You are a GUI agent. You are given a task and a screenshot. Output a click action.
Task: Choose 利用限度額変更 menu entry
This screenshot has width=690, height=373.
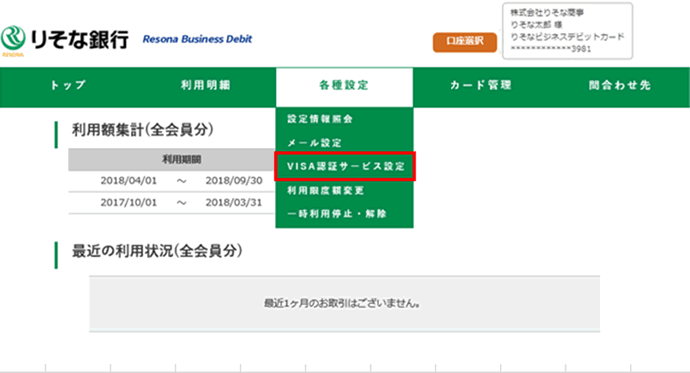pyautogui.click(x=326, y=190)
